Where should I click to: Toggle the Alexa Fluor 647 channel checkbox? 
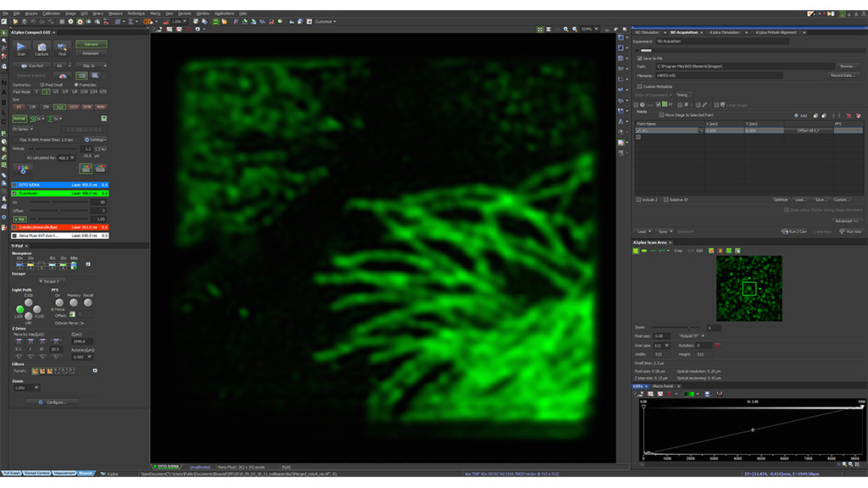click(x=15, y=236)
